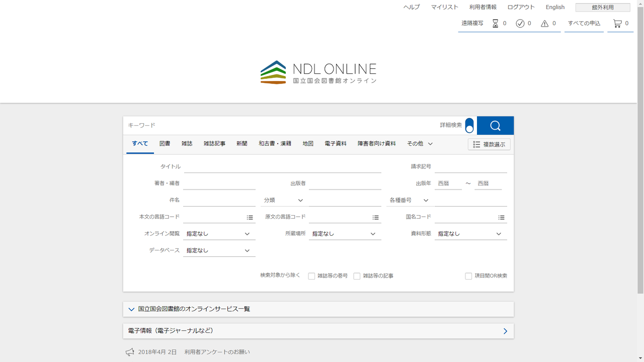The width and height of the screenshot is (644, 362).
Task: Open list icon for 原文の言語コード
Action: point(375,217)
